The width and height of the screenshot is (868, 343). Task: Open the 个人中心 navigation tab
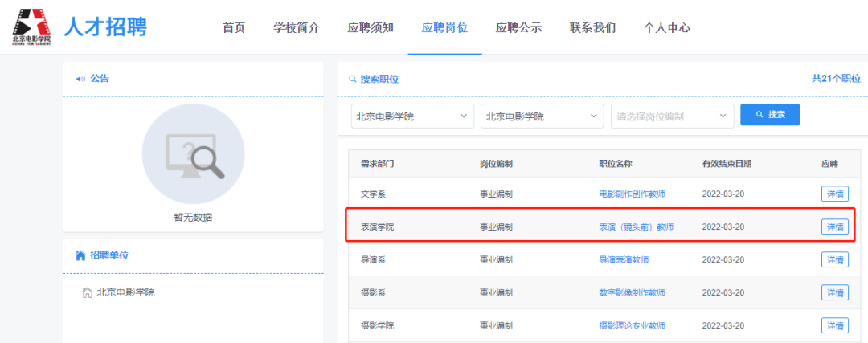[x=666, y=27]
